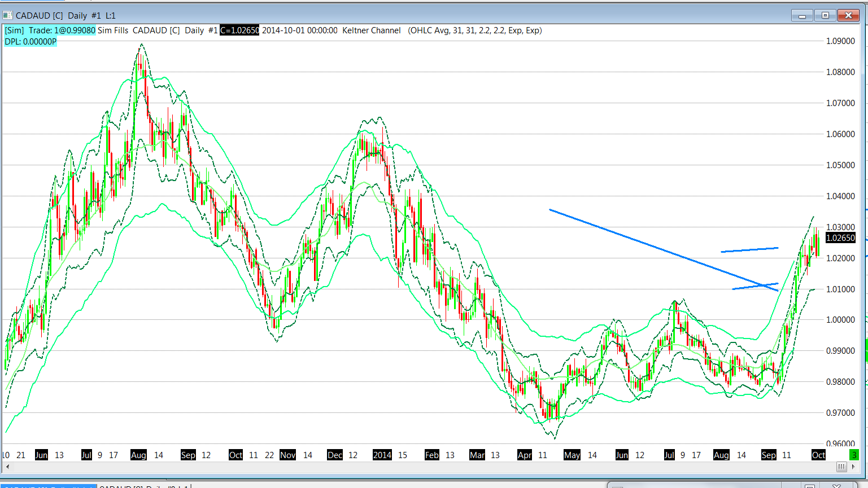The image size is (868, 488).
Task: Click the DPL: 0.00000P label
Action: [30, 42]
